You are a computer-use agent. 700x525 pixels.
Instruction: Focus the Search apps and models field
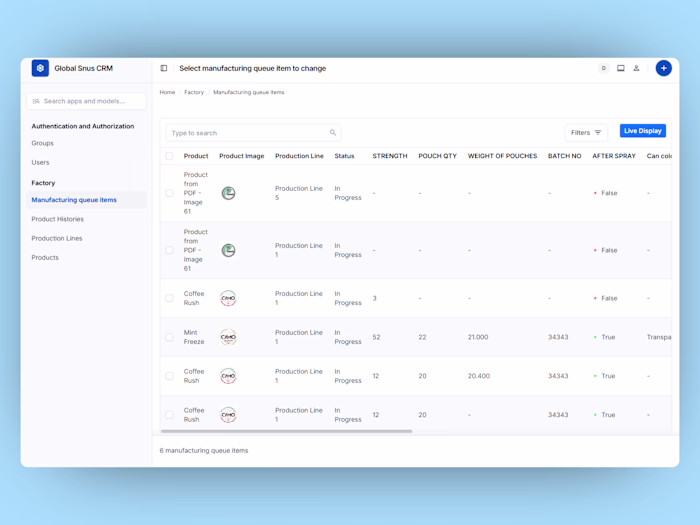pos(86,101)
